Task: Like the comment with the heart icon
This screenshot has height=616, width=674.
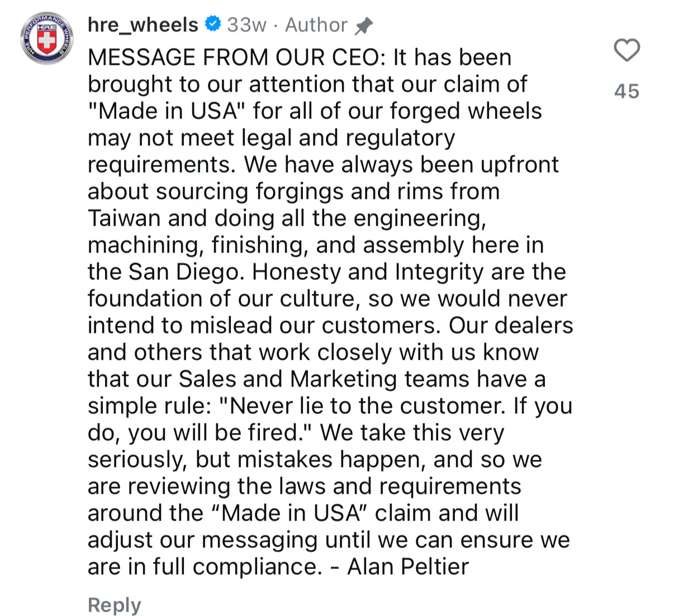Action: 626,50
